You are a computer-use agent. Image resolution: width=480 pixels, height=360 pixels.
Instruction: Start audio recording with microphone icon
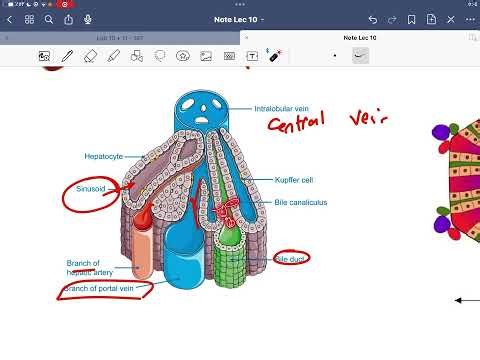coord(88,19)
